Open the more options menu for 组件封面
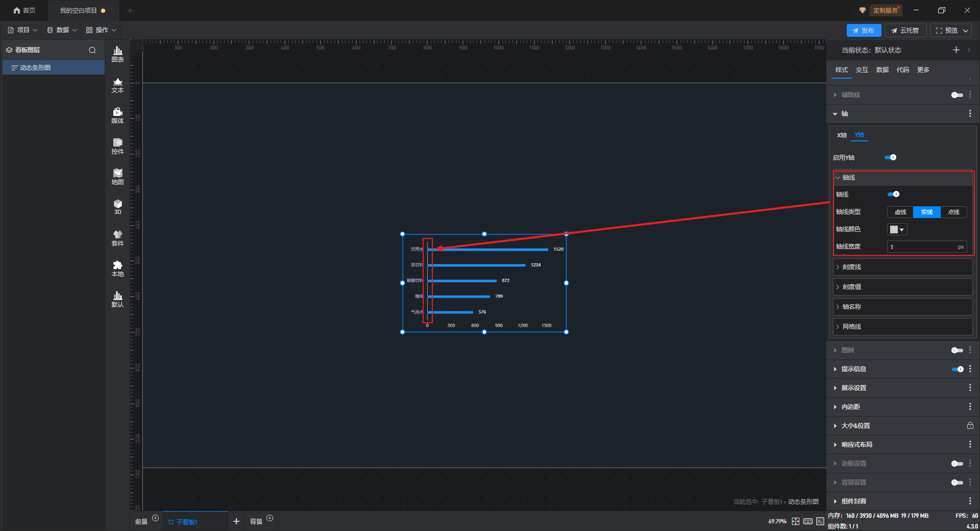The height and width of the screenshot is (531, 980). click(x=970, y=501)
